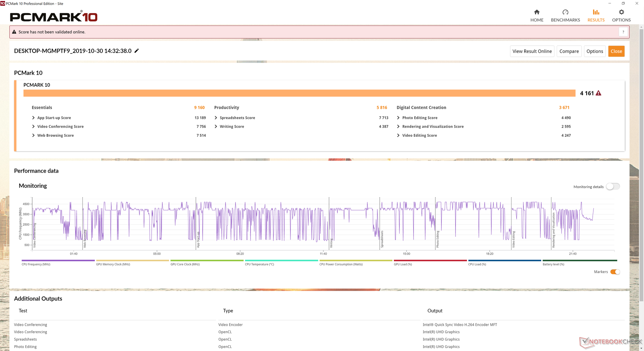Click the alert icon in validation banner
644x351 pixels.
[14, 32]
